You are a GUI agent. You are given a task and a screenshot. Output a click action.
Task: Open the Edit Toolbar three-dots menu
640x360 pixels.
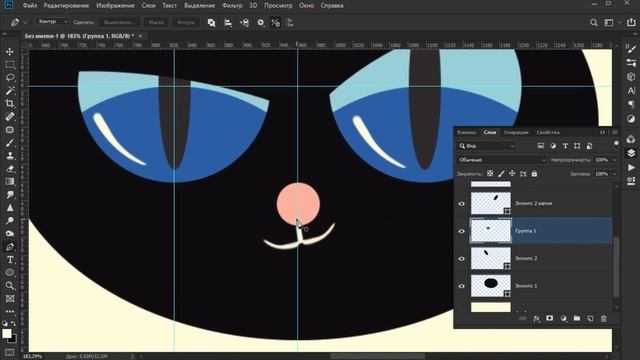point(10,311)
